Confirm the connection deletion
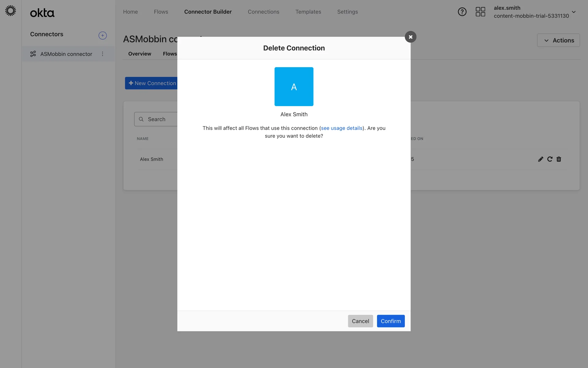The image size is (588, 368). tap(390, 321)
